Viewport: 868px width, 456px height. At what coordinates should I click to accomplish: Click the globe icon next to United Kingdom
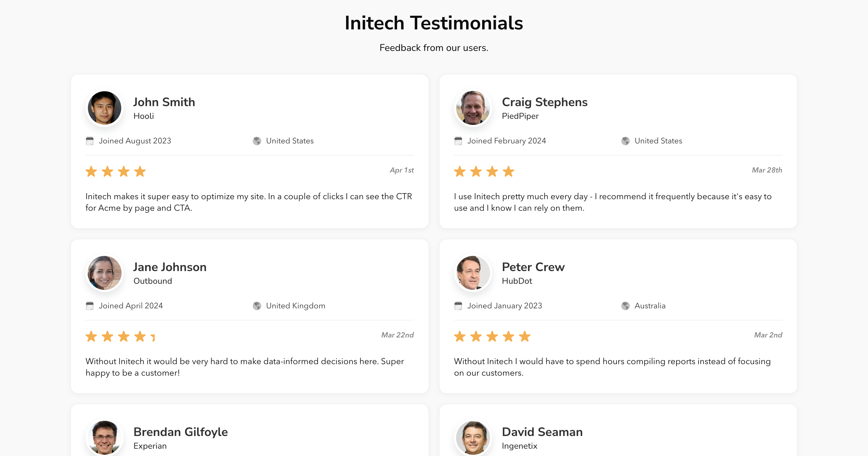point(257,306)
